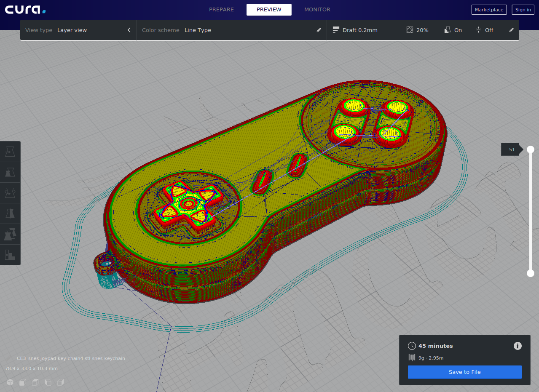Switch to the front view cube icon
Screen dimensions: 539x392
[23, 382]
